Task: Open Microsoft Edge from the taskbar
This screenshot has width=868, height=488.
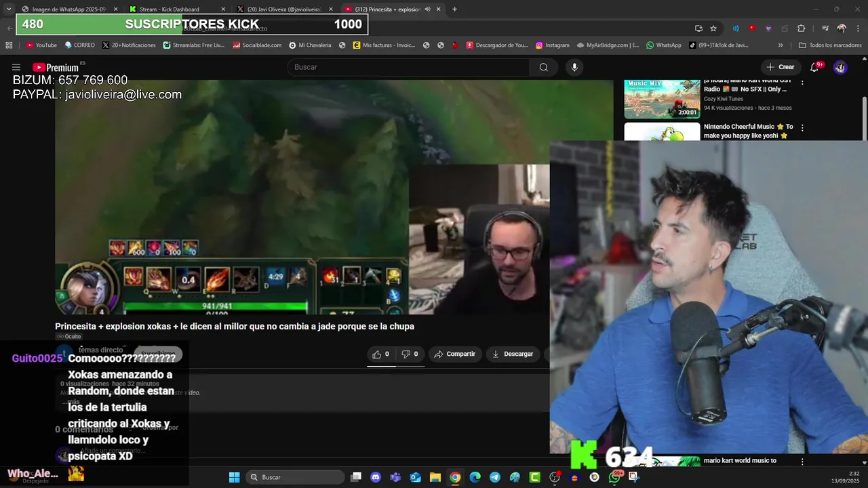Action: click(475, 477)
